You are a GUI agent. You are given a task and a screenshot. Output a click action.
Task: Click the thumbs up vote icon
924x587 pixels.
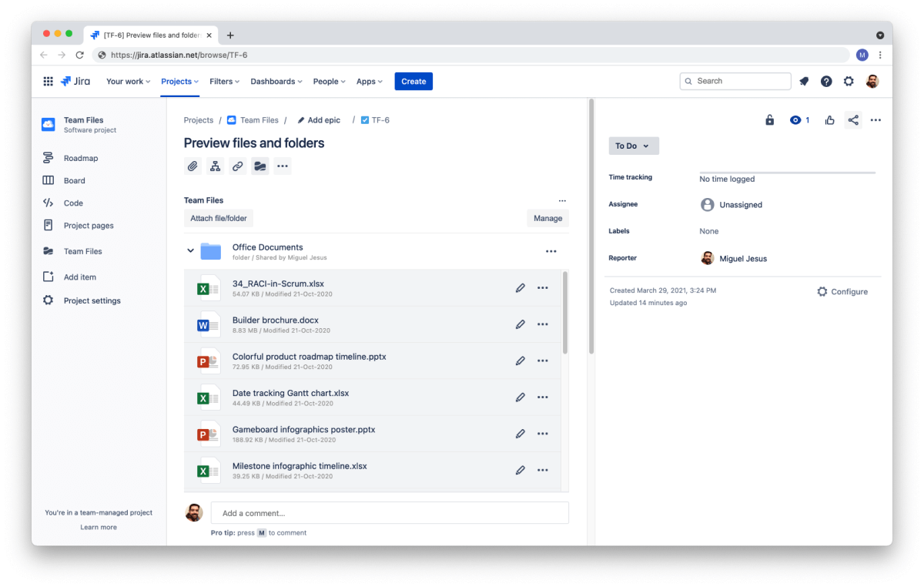[830, 120]
